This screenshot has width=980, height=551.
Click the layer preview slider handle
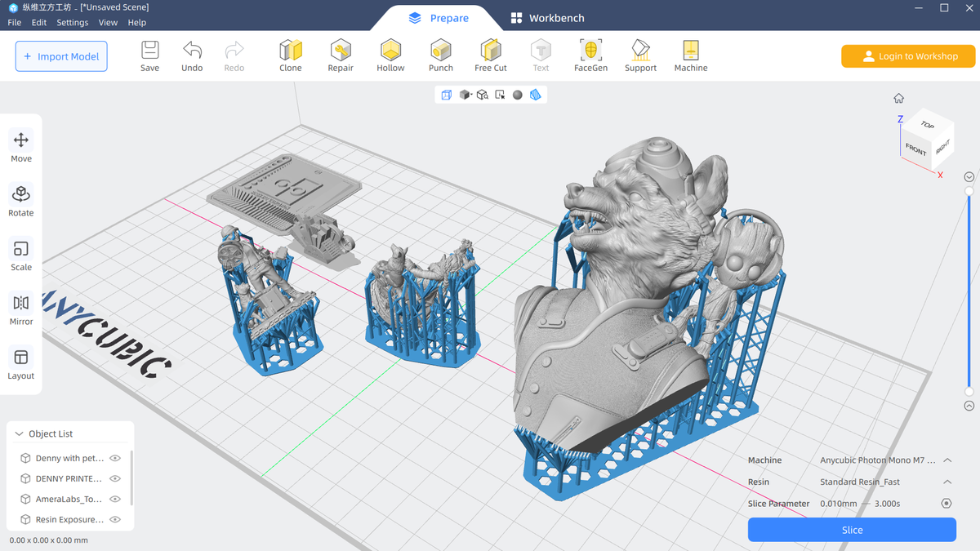pos(969,192)
